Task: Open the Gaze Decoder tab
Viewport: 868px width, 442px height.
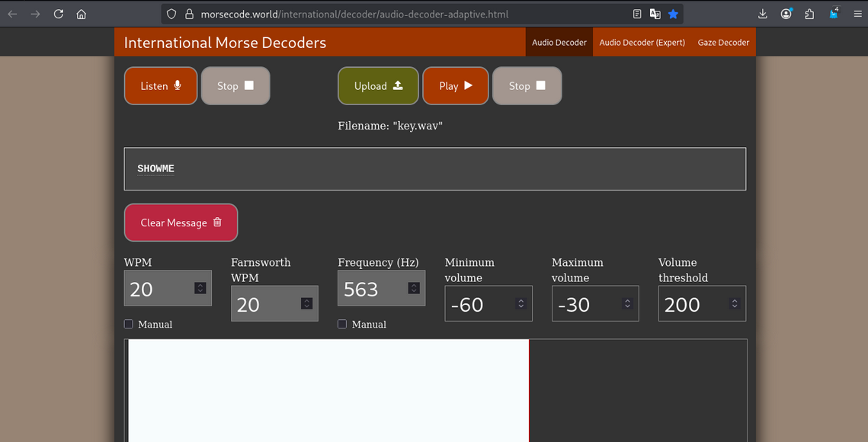Action: click(x=723, y=43)
